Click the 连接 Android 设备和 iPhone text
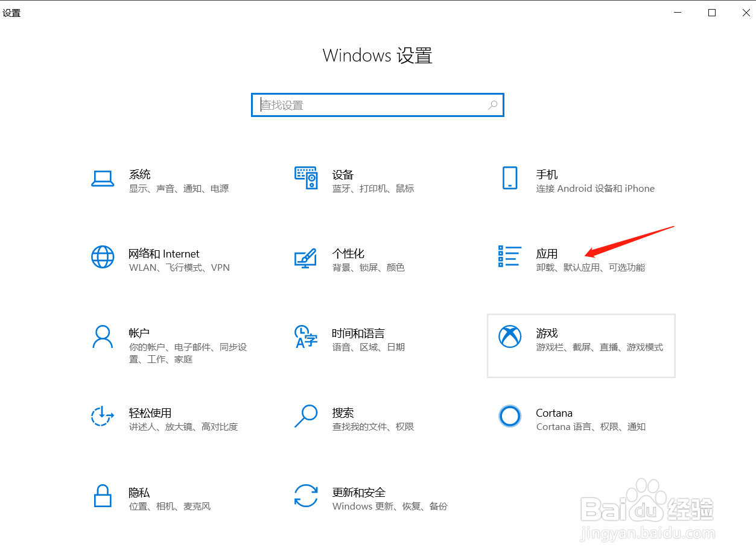The image size is (756, 559). pyautogui.click(x=595, y=188)
